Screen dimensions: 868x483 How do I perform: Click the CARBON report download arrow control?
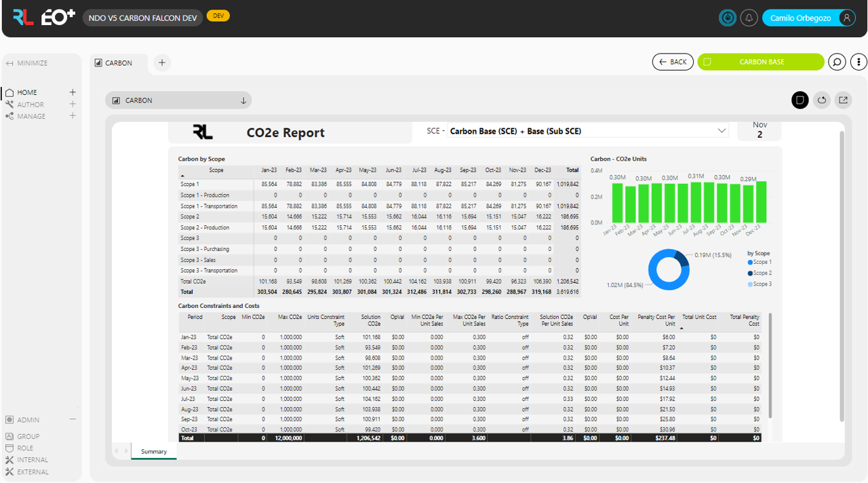coord(243,100)
